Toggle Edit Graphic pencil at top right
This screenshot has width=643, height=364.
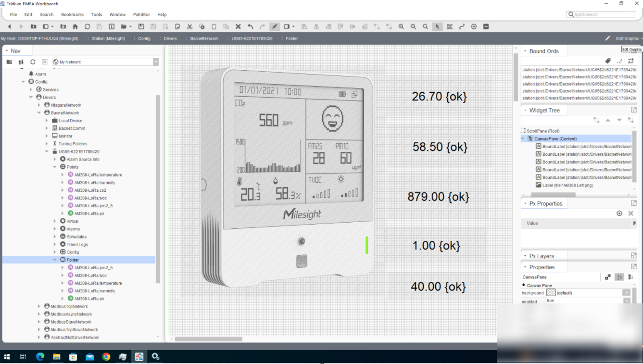point(607,38)
